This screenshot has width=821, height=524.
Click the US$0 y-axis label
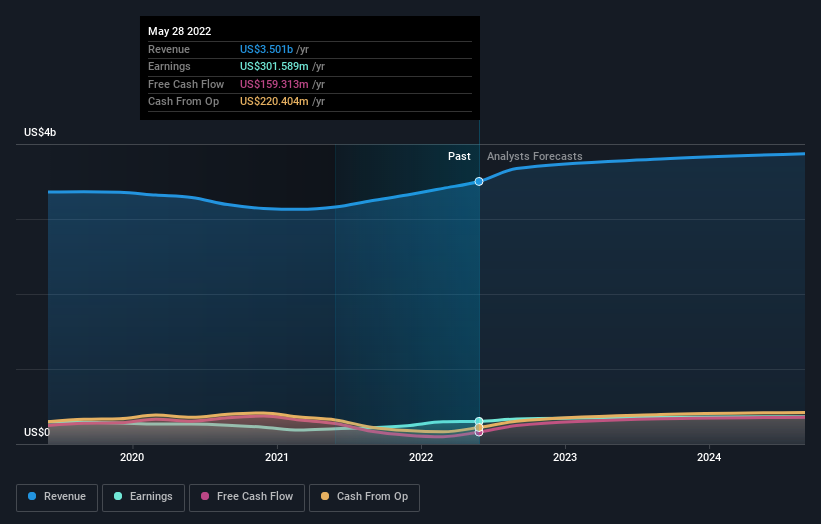tap(37, 432)
